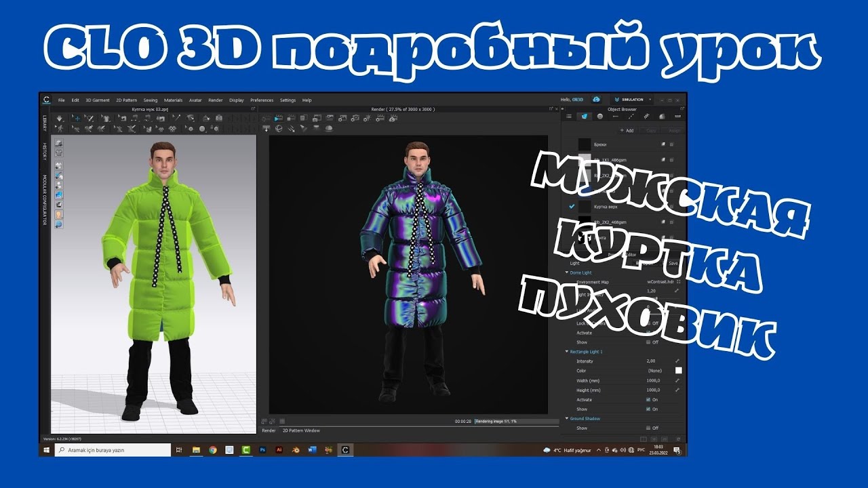Toggle Show checkbox under Dome Light
868x488 pixels.
click(x=648, y=342)
